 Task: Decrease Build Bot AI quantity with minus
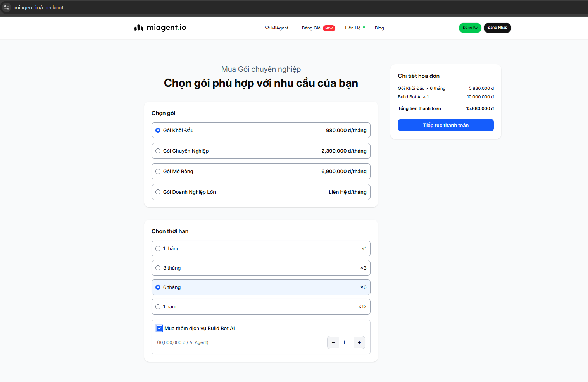333,342
